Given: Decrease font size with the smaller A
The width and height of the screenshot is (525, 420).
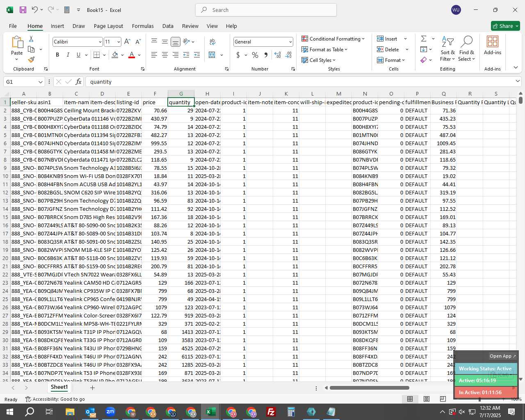Looking at the screenshot, I should [x=138, y=41].
